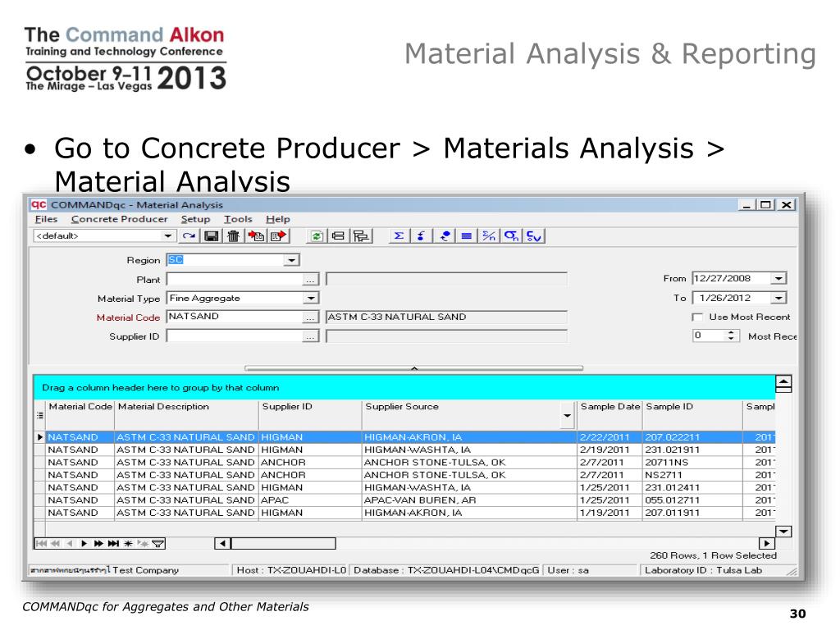Click the first red-arrow document icon

256,235
